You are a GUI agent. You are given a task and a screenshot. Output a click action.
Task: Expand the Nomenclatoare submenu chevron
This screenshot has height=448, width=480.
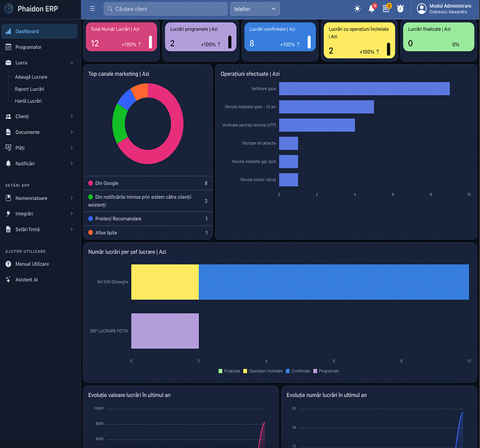click(x=72, y=198)
